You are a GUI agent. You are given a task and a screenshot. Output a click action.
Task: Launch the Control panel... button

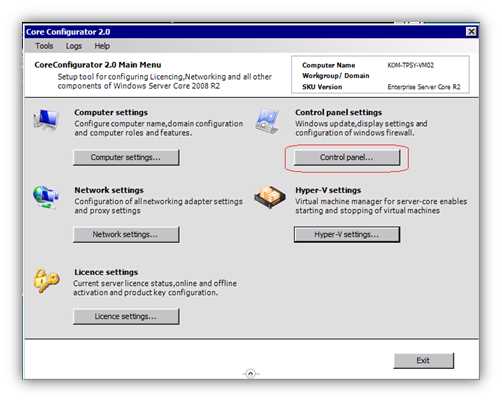347,157
